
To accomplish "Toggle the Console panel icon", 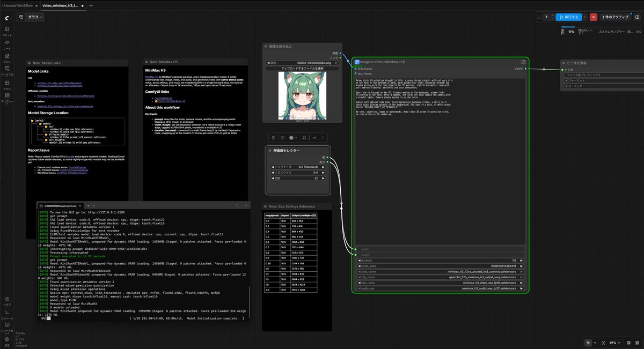I will click(x=7, y=314).
